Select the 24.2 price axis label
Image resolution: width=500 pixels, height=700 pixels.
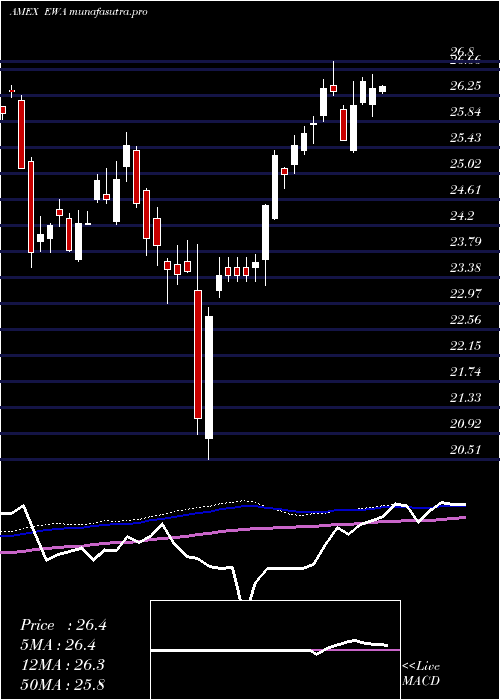tap(462, 216)
